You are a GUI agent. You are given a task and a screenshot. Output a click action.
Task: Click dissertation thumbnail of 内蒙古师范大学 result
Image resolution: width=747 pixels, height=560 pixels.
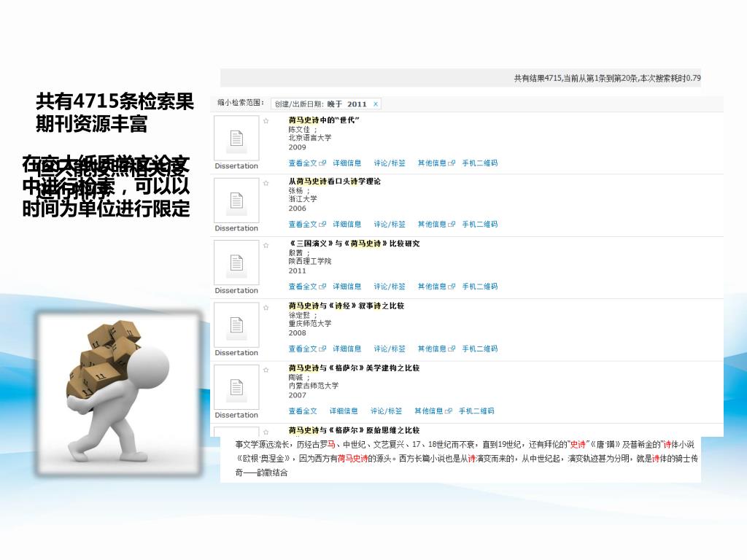[x=236, y=387]
